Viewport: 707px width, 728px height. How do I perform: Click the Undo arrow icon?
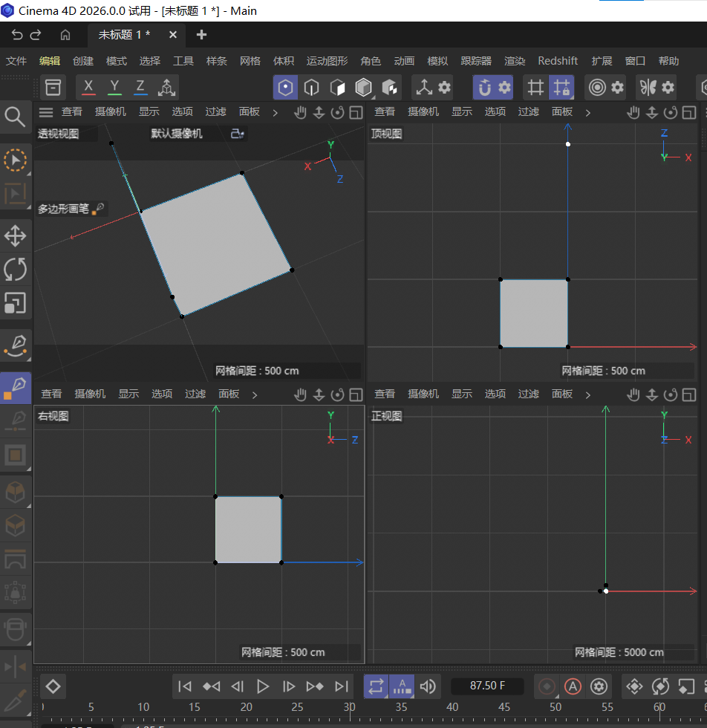click(x=16, y=34)
